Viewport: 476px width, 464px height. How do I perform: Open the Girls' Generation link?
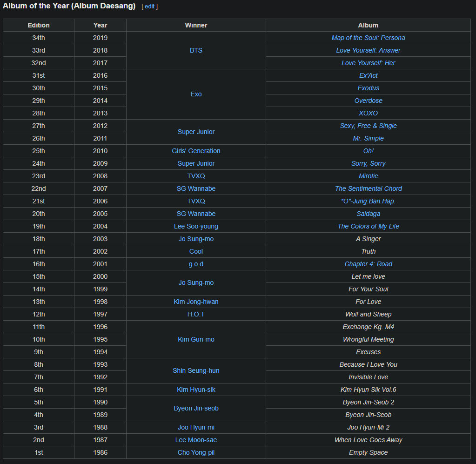[196, 151]
